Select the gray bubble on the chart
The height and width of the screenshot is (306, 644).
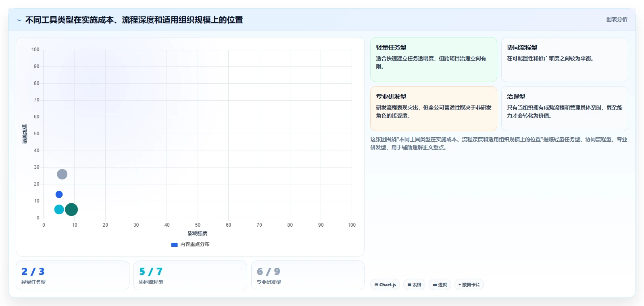tap(62, 174)
